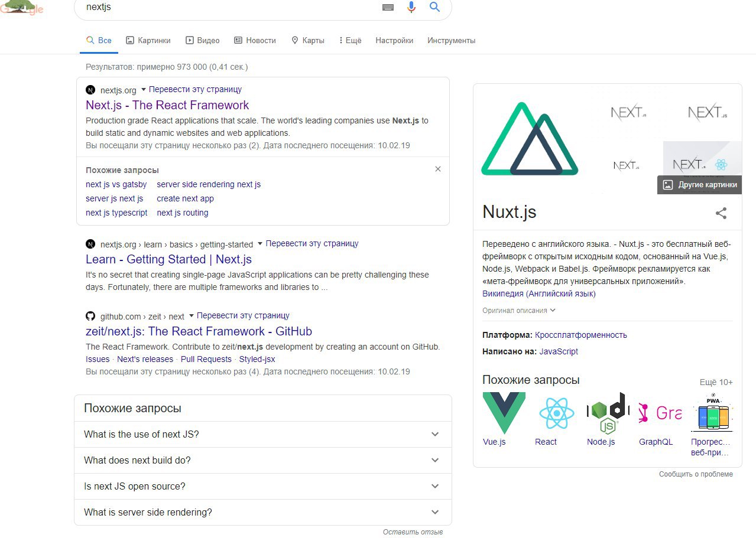
Task: Open the Node.js related query label
Action: pos(601,442)
